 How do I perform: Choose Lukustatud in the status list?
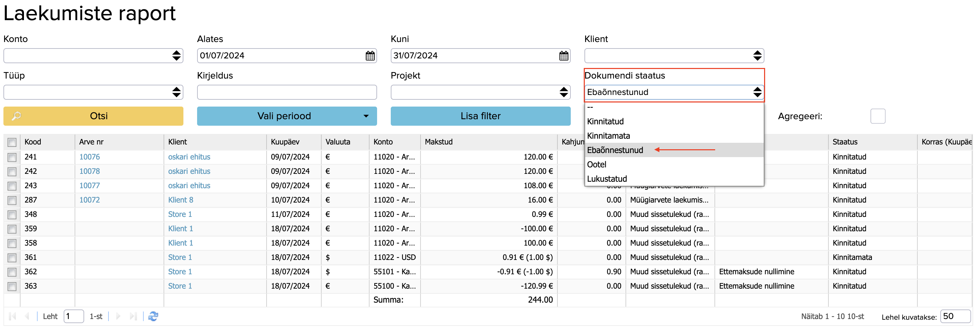607,179
